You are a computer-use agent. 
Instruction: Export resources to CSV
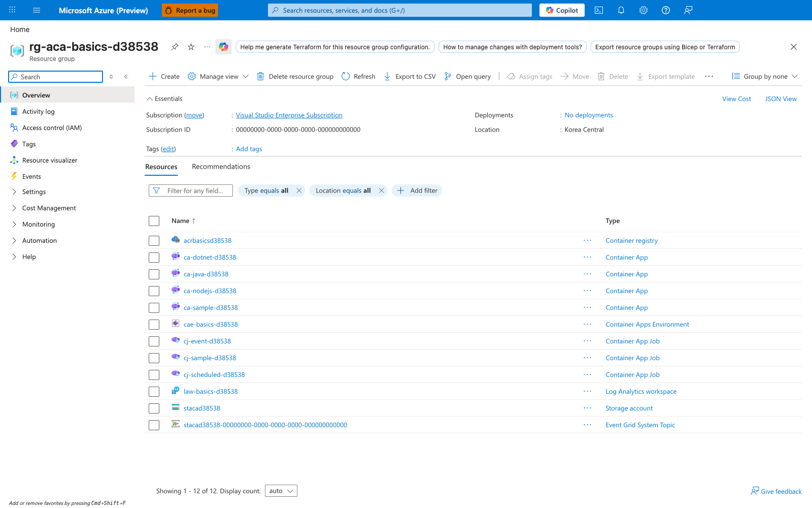click(410, 76)
